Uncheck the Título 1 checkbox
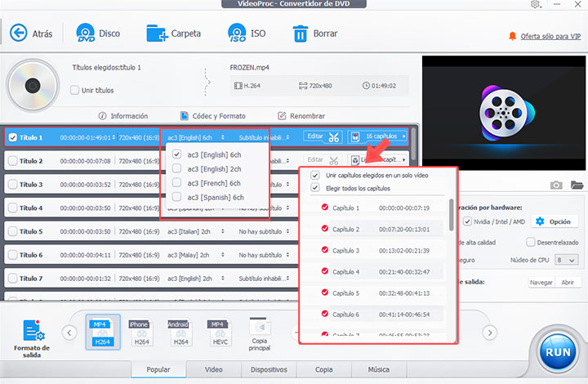This screenshot has height=384, width=588. 13,137
